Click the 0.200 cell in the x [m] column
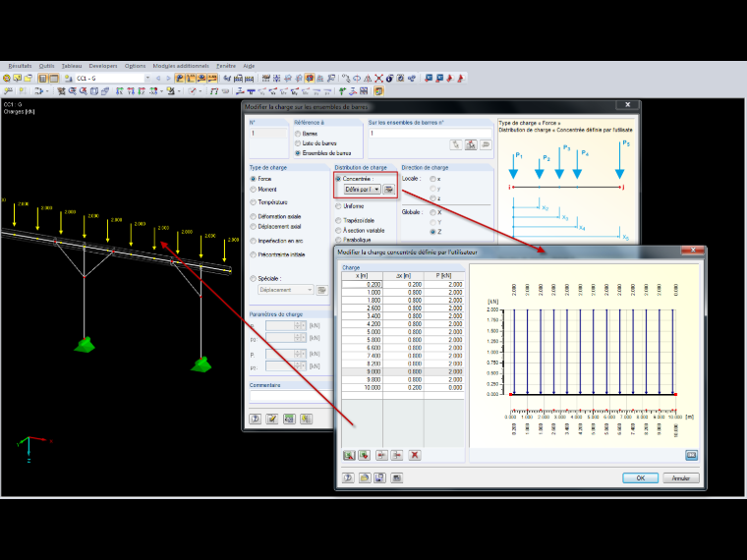 (x=362, y=284)
